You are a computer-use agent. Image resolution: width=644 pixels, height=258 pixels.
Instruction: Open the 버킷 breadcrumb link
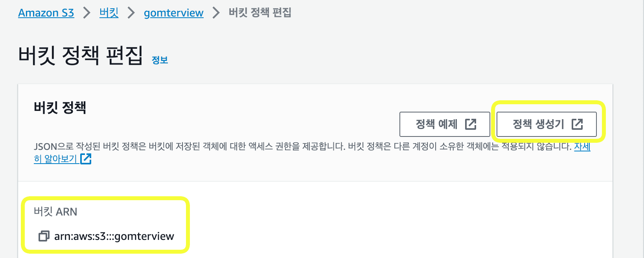(x=109, y=13)
